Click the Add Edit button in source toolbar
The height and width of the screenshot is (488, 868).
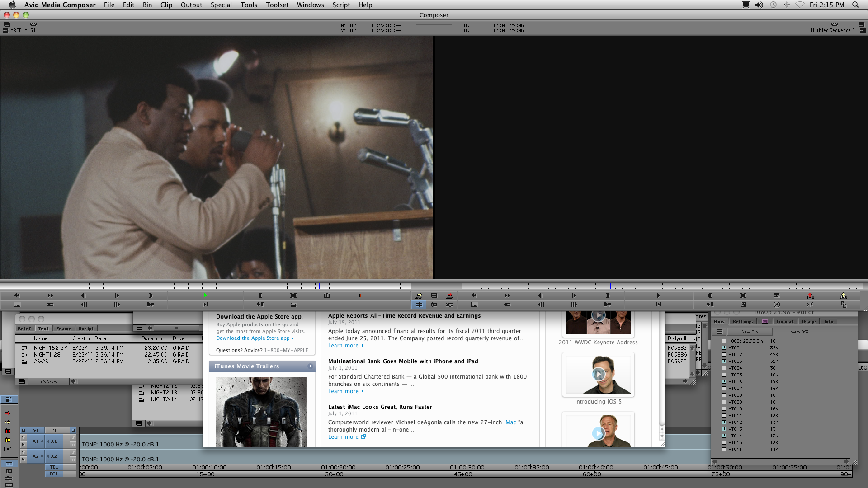click(x=327, y=296)
